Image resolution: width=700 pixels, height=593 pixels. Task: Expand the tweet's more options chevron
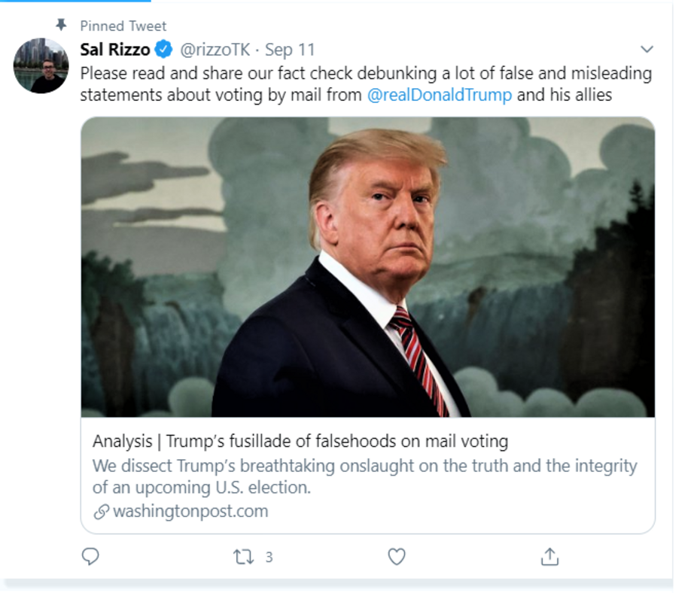pos(647,50)
